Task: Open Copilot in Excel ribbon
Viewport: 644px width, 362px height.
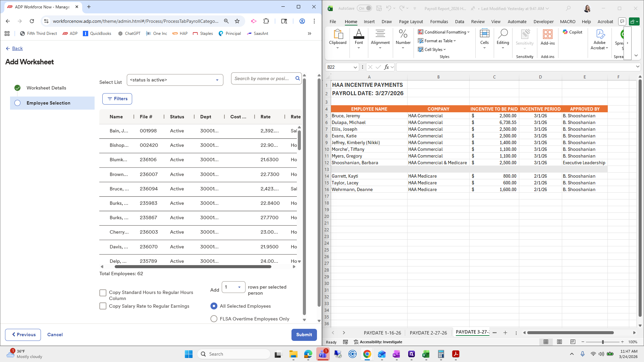Action: (x=572, y=32)
